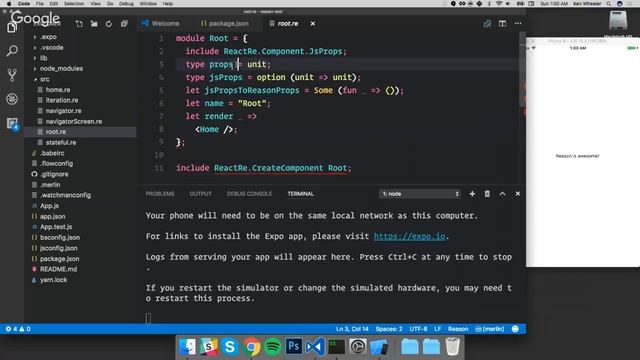This screenshot has height=360, width=640.
Task: Open Visual Studio Code from the dock
Action: coord(315,347)
